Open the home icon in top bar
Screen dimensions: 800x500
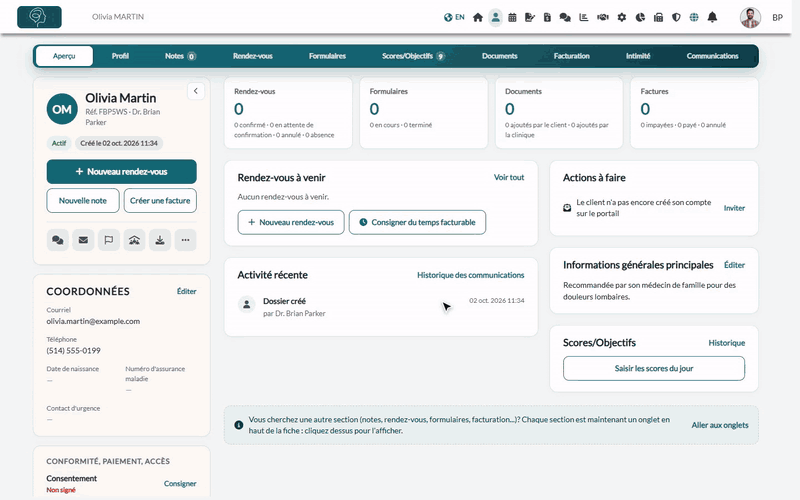[x=478, y=17]
